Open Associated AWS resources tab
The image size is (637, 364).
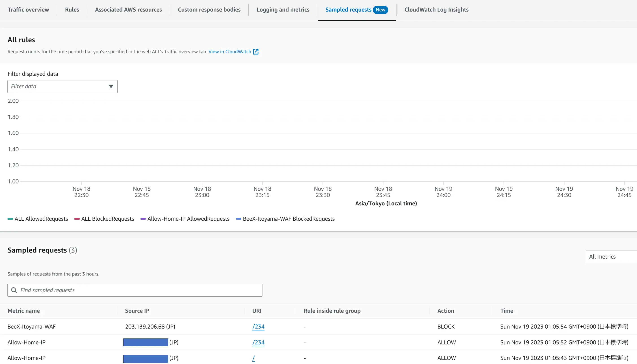click(x=128, y=10)
